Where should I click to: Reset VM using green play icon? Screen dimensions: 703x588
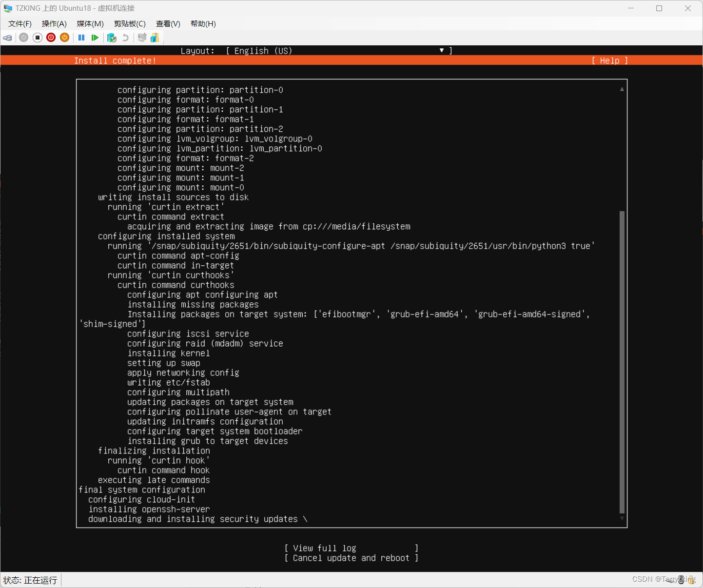click(95, 38)
